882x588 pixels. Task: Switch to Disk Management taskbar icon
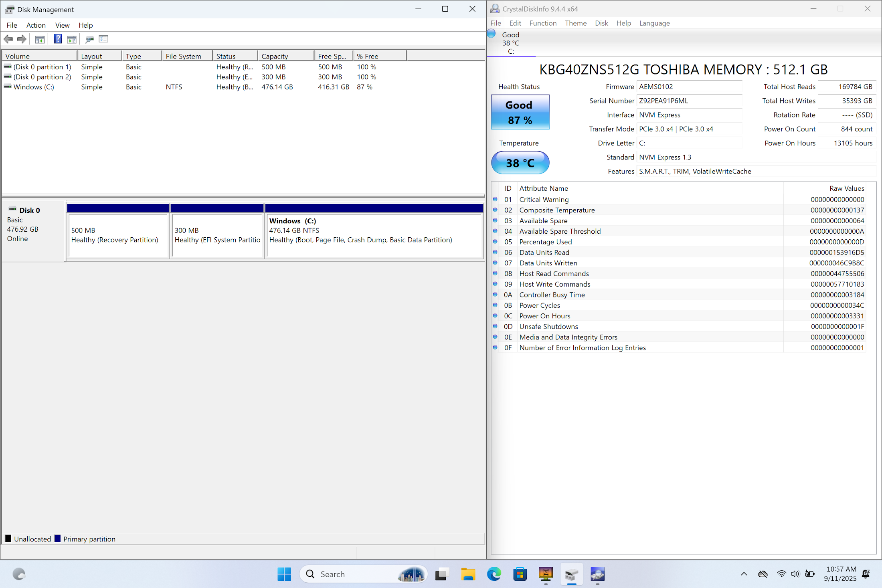click(571, 574)
